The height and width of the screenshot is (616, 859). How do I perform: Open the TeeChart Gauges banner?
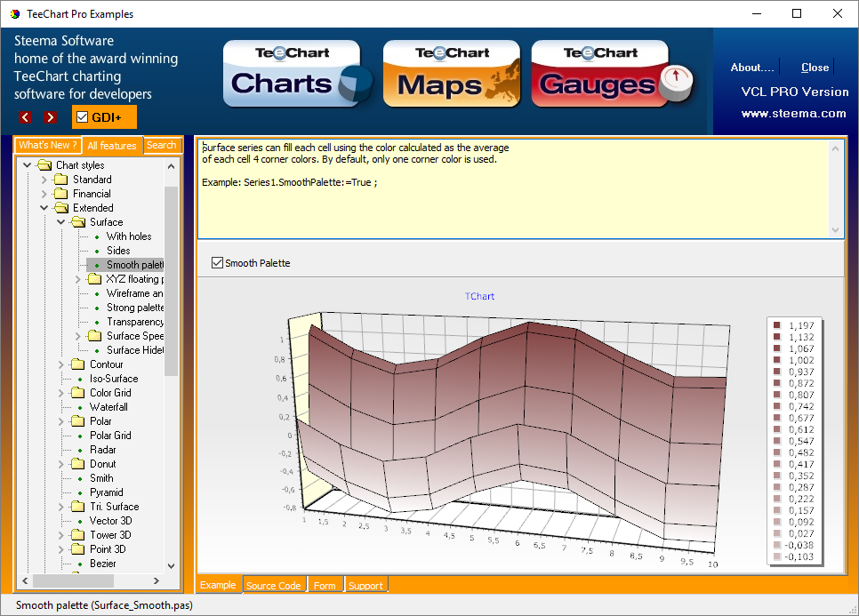click(x=612, y=74)
